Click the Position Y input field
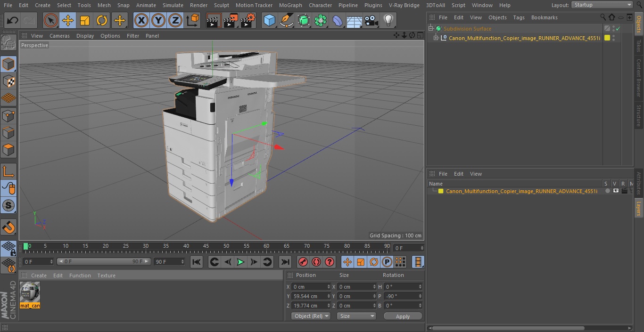 (309, 296)
